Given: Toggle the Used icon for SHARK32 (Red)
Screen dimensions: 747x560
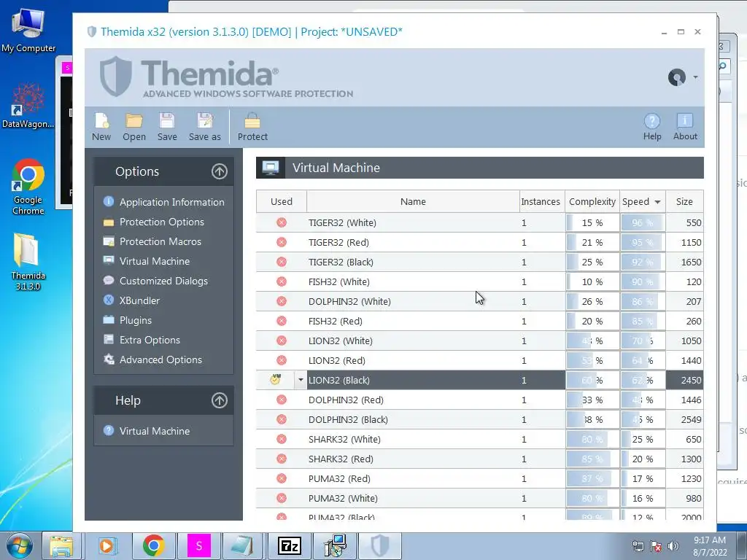Looking at the screenshot, I should click(282, 459).
